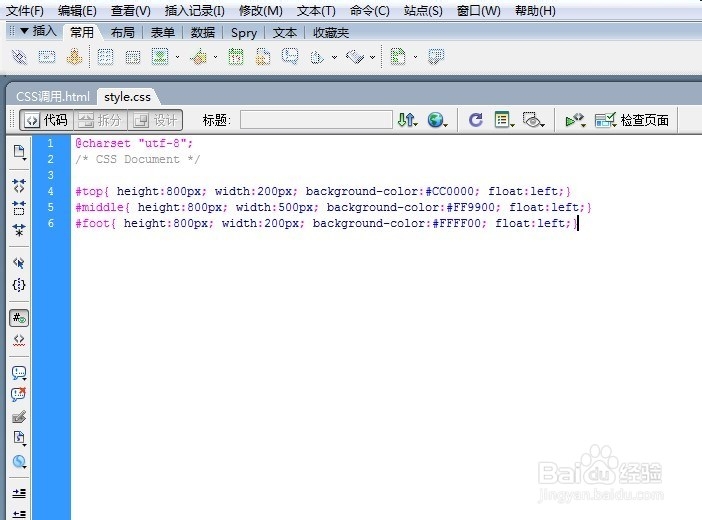This screenshot has height=520, width=702.
Task: Open the 编辑(E) menu
Action: [x=77, y=10]
